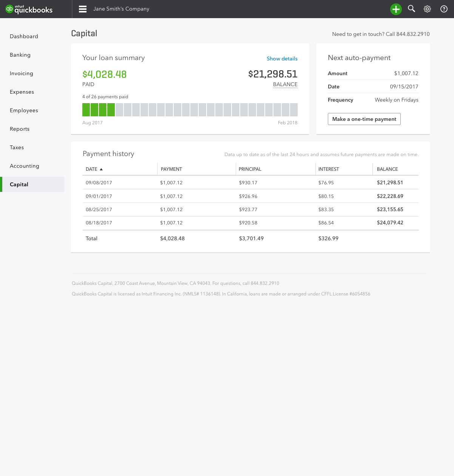Click the PRINCIPAL column header

click(x=250, y=169)
